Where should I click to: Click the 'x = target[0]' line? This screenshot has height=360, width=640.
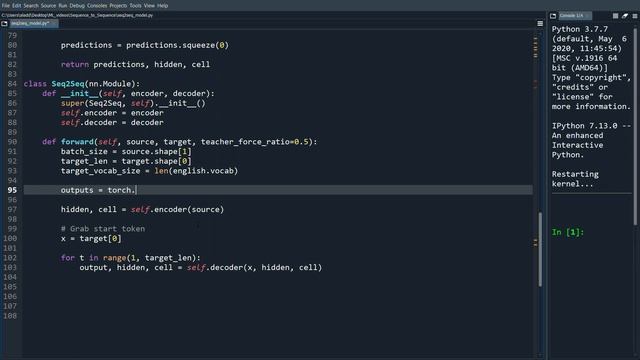91,238
